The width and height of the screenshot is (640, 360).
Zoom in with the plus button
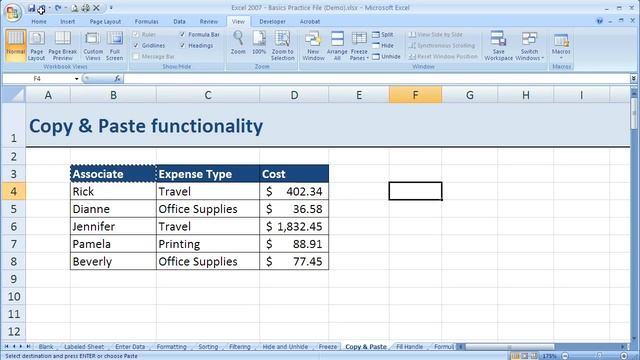pyautogui.click(x=624, y=356)
